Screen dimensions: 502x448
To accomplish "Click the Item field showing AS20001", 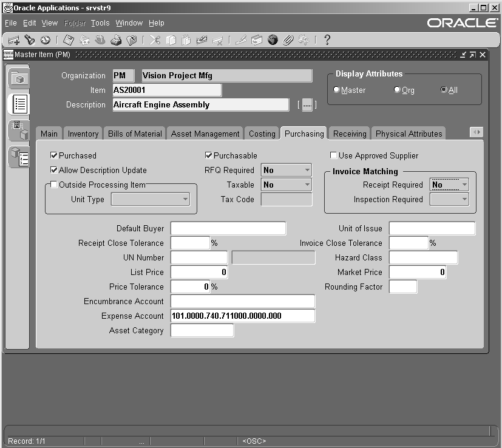I will (x=167, y=90).
